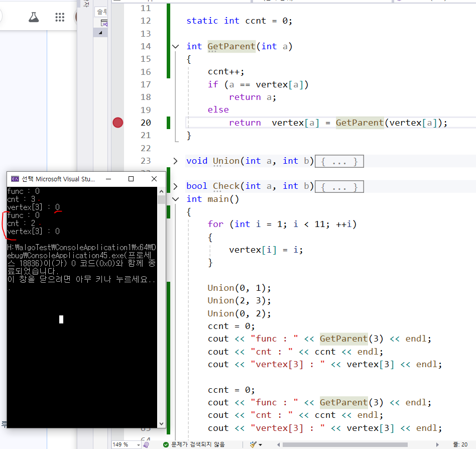The width and height of the screenshot is (476, 449).
Task: Click the console window scroll down arrow
Action: (x=162, y=424)
